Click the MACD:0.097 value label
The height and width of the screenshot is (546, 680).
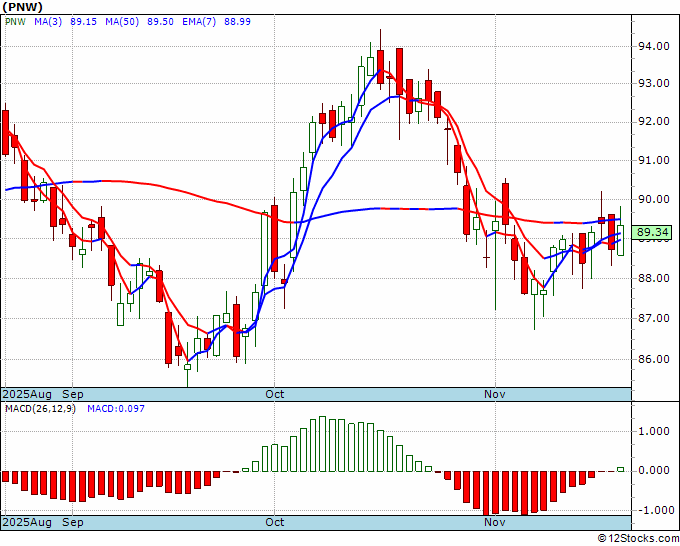pos(116,409)
